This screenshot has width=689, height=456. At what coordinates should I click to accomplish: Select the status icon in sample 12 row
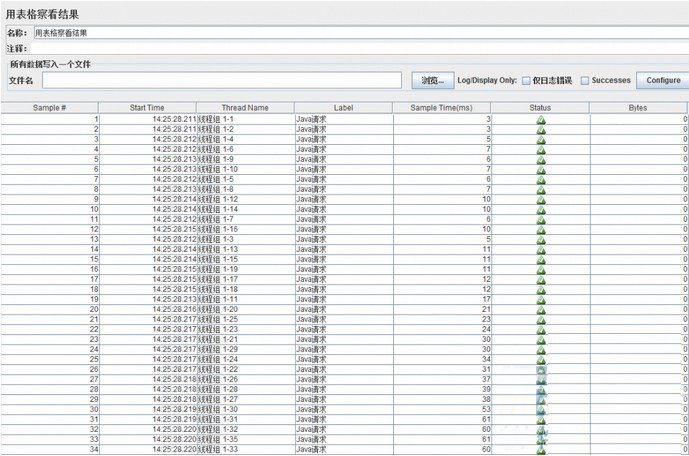[x=541, y=229]
